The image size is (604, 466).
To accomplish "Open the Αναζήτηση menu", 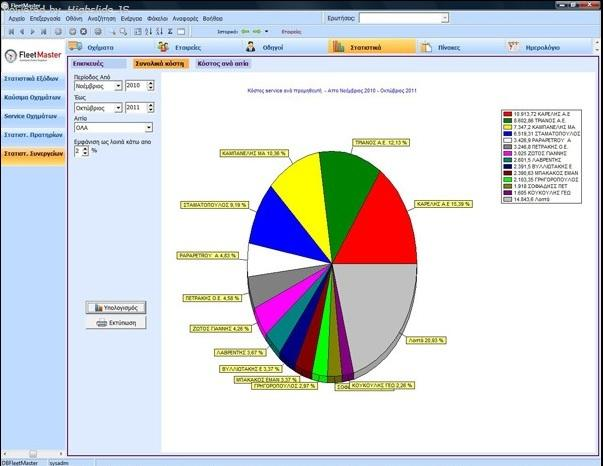I will tap(102, 18).
